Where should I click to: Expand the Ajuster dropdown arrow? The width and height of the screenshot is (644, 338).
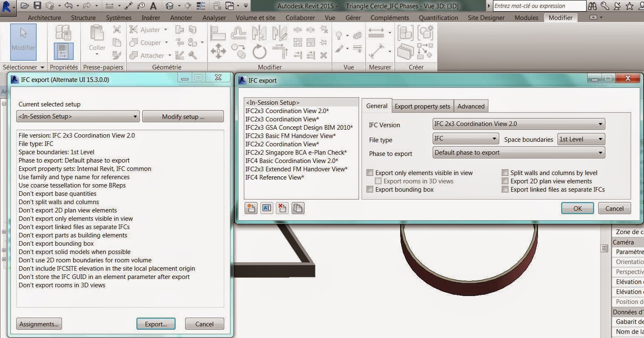[x=166, y=30]
